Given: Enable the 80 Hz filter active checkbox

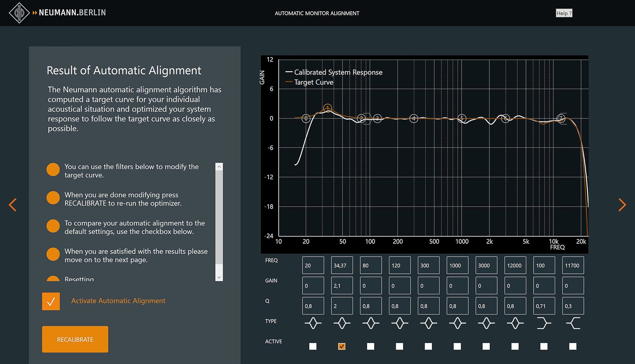Looking at the screenshot, I should click(x=371, y=346).
